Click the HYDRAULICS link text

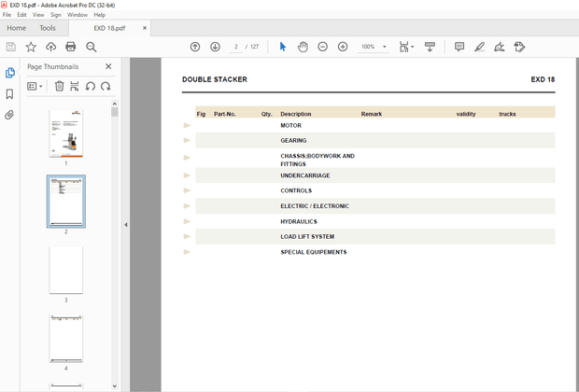coord(299,221)
